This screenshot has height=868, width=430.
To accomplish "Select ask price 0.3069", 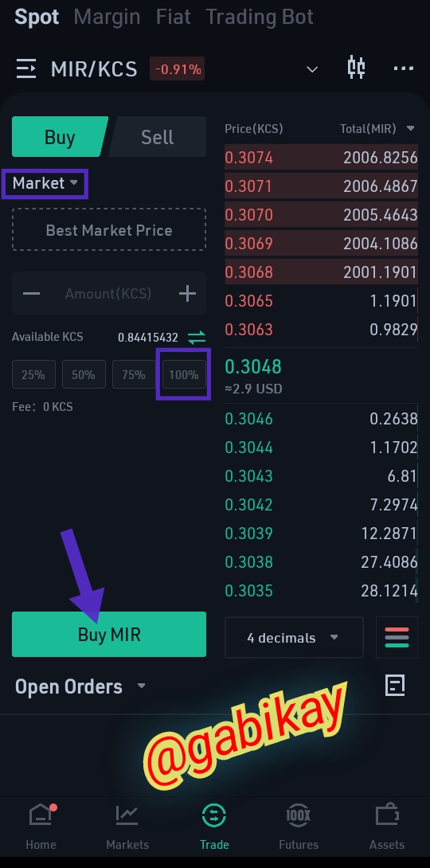I will [249, 244].
